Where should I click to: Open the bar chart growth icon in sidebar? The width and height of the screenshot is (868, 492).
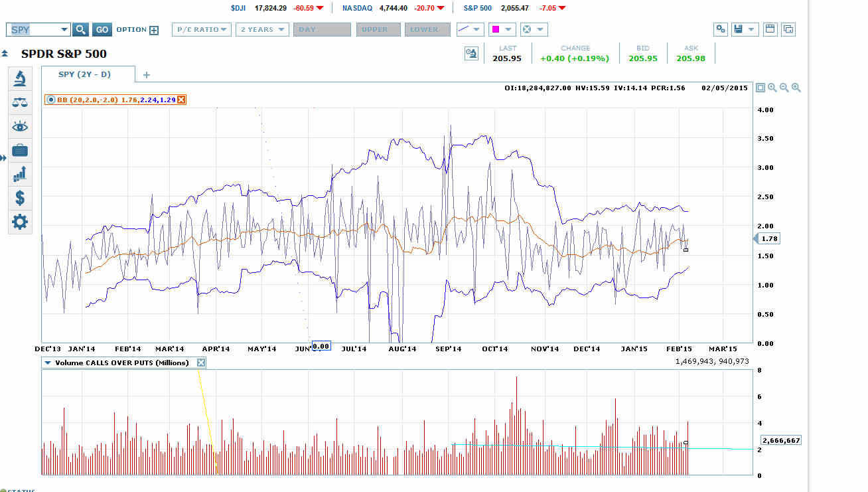pyautogui.click(x=20, y=174)
